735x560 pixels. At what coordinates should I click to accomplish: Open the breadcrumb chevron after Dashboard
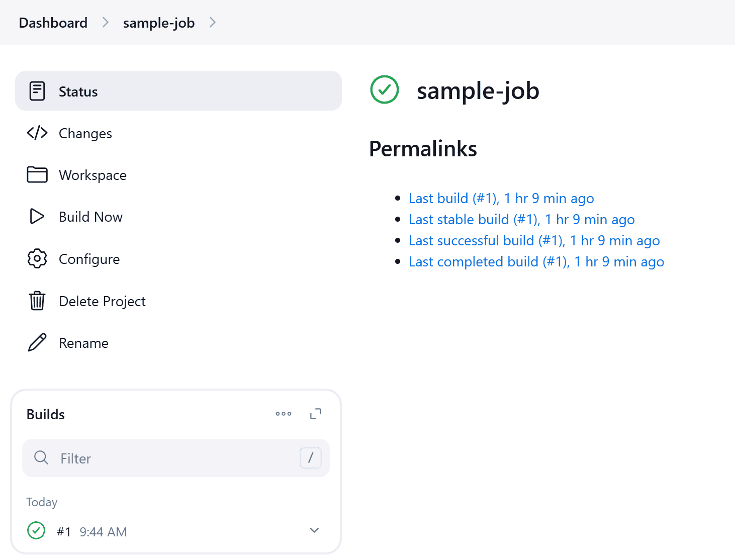click(105, 22)
